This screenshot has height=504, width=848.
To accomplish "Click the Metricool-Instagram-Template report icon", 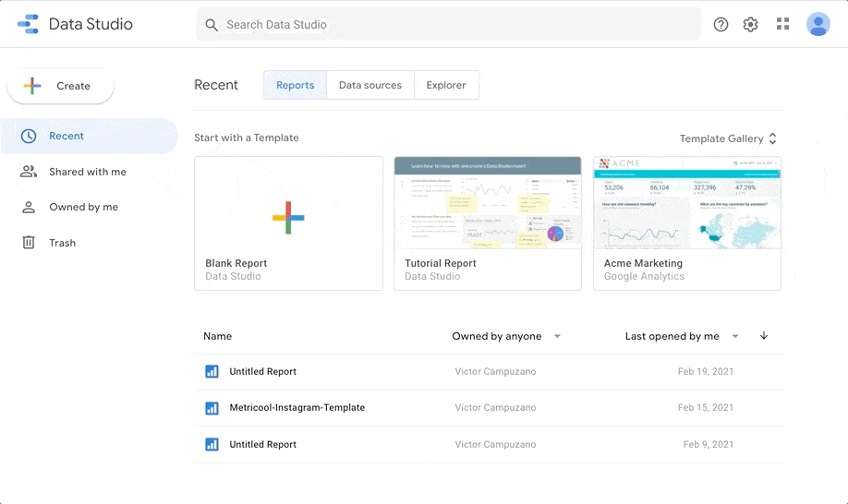I will (x=212, y=408).
